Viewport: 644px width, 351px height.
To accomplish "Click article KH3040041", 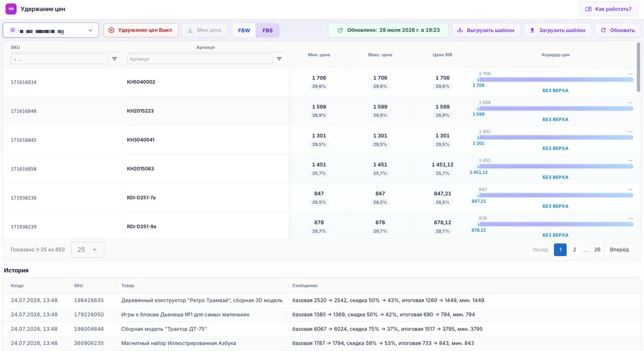I will [x=141, y=140].
